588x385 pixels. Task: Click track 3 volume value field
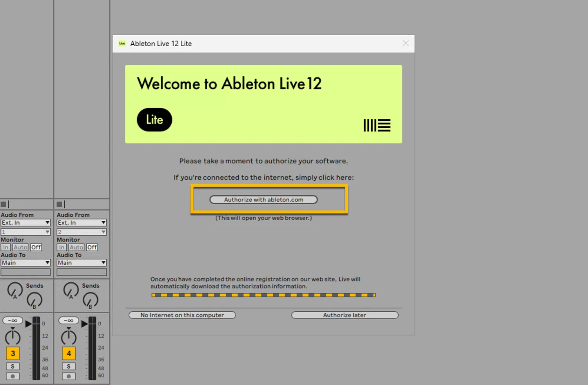13,321
